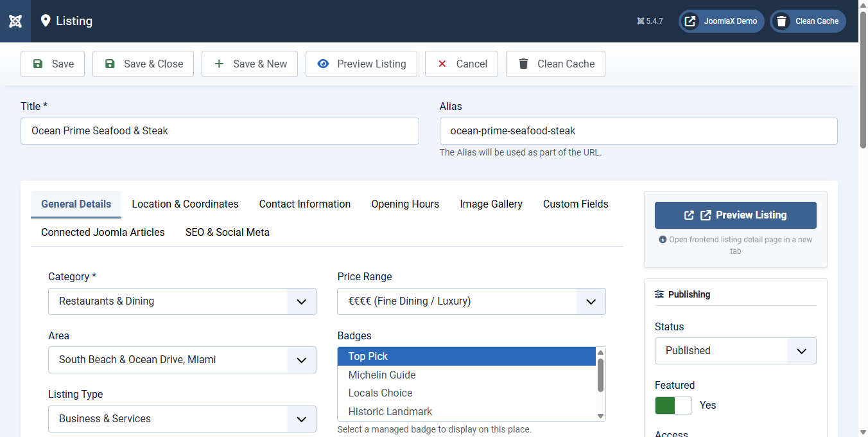Click the Save & Close button

(x=143, y=64)
